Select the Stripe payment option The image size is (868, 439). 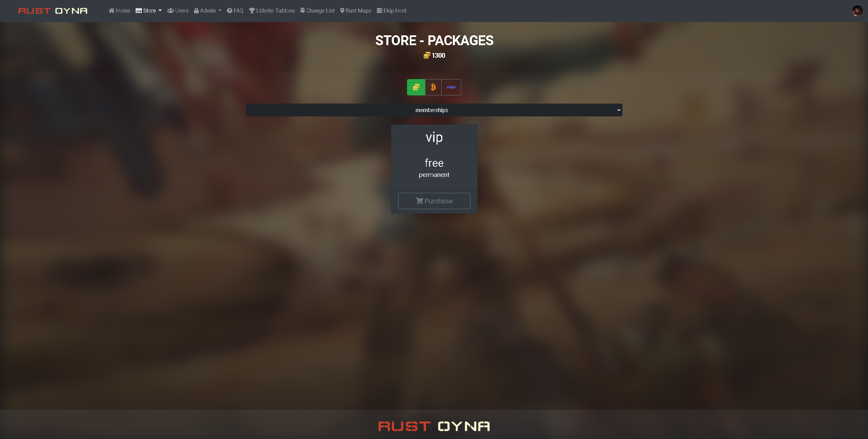click(x=451, y=87)
